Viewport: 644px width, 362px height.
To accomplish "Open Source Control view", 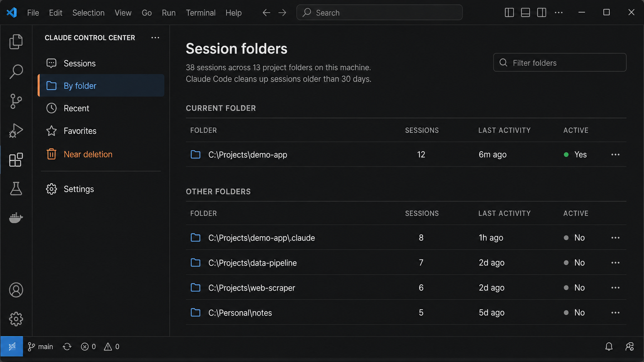I will coord(16,101).
